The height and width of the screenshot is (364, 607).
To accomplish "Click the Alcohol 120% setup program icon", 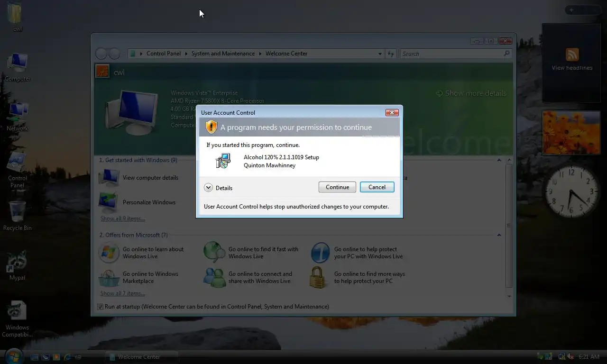I will pos(223,161).
